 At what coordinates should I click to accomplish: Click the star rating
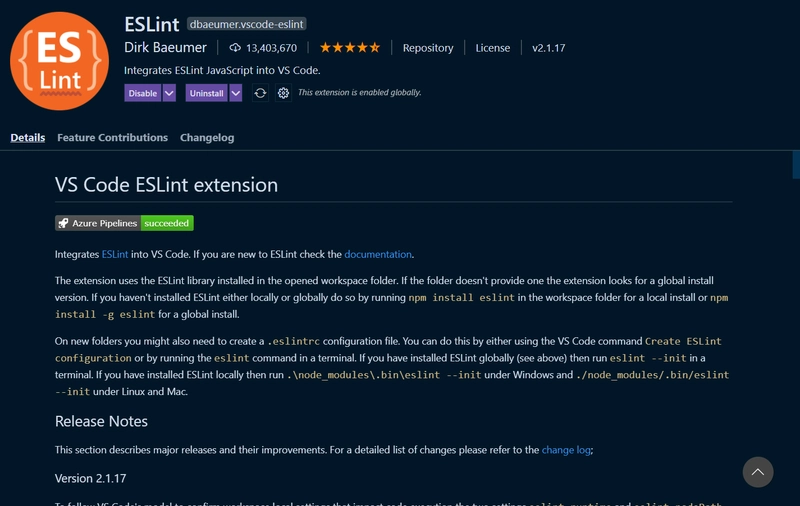tap(350, 47)
